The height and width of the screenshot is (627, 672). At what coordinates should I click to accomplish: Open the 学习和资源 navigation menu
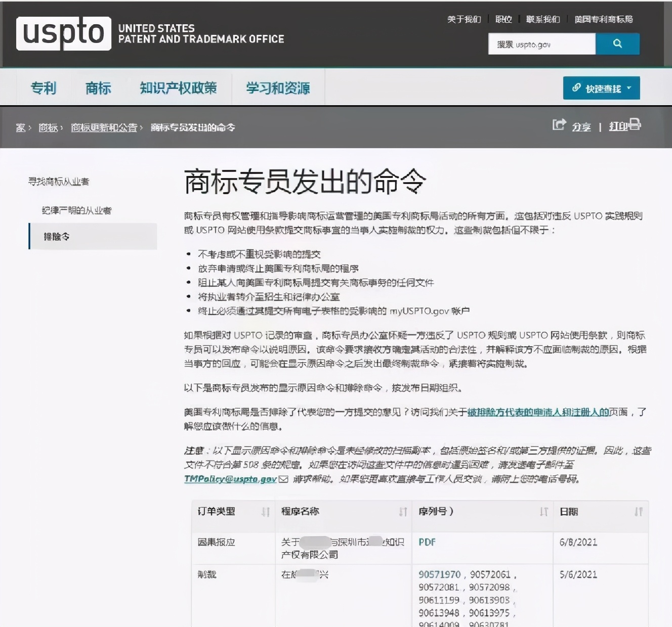coord(278,88)
